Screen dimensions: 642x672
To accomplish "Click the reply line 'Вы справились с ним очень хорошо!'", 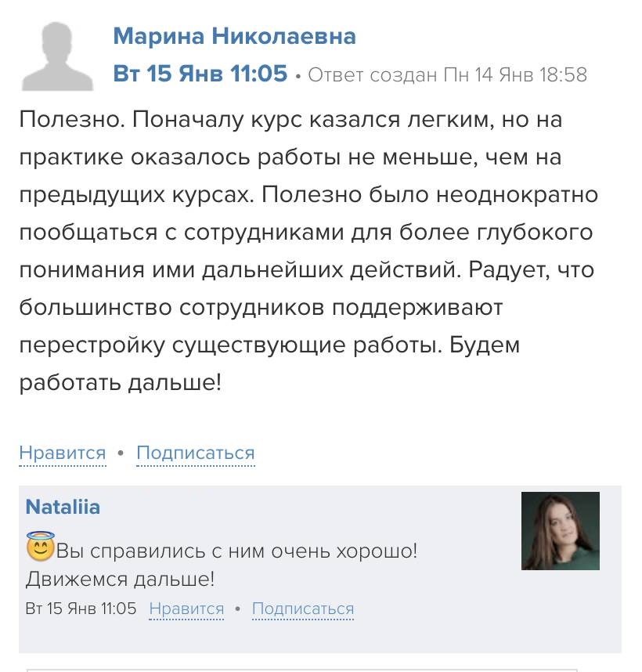I will [236, 551].
